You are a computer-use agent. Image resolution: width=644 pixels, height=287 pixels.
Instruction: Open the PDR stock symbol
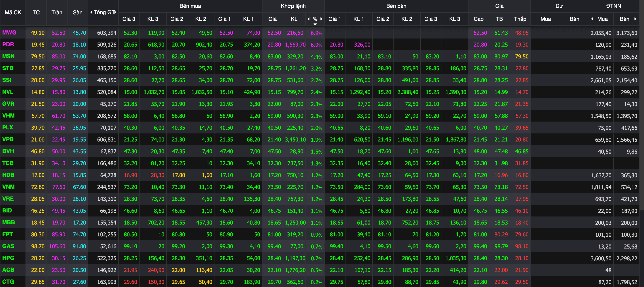point(8,45)
